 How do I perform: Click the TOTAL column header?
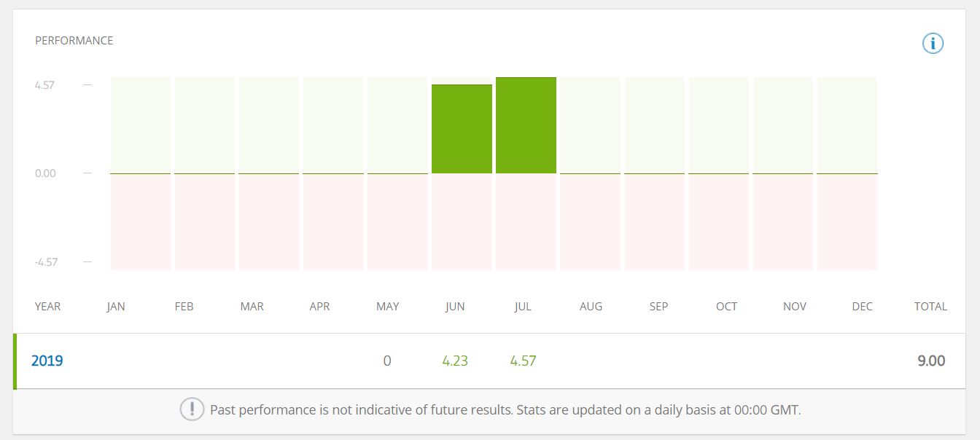(930, 307)
